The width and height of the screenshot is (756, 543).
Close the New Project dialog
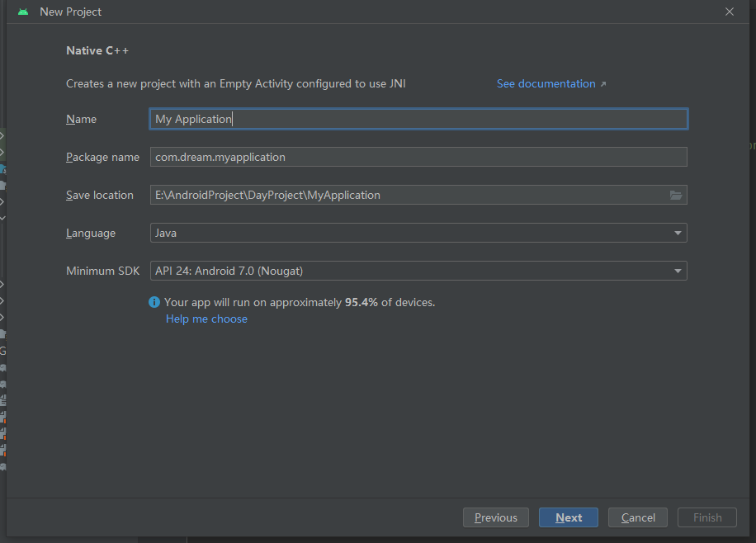pyautogui.click(x=730, y=12)
